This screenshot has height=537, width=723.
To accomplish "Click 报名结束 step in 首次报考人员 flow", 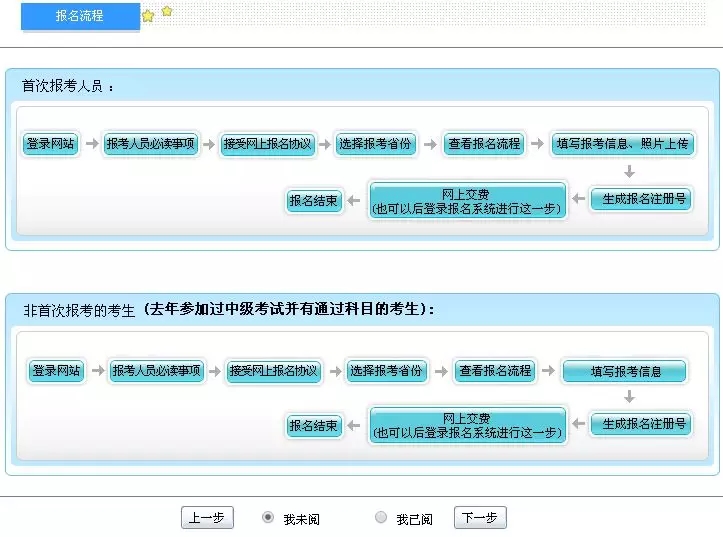I will click(x=314, y=201).
